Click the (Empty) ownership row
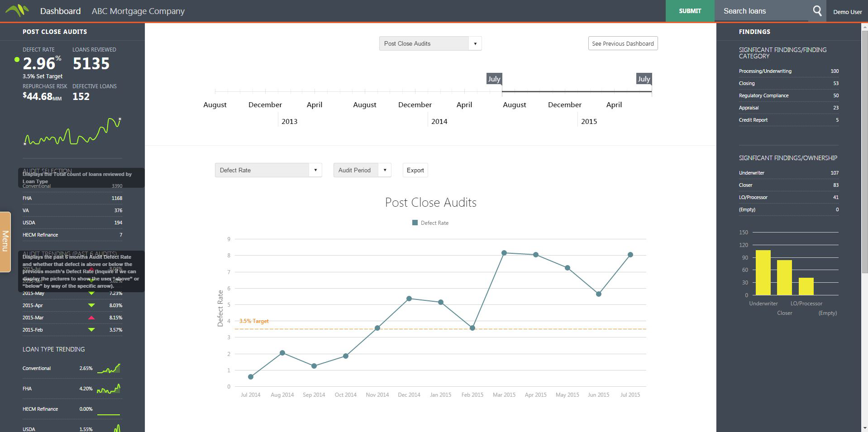Viewport: 868px width, 432px height. click(x=788, y=209)
